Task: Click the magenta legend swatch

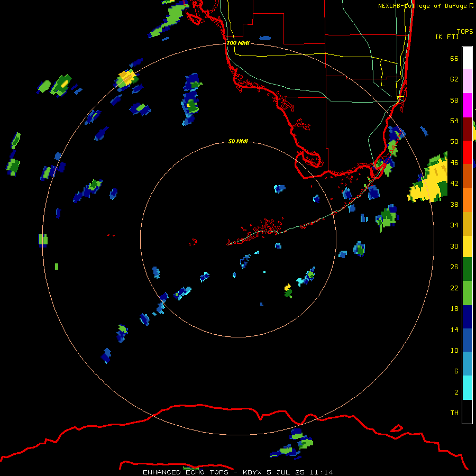Action: 467,105
